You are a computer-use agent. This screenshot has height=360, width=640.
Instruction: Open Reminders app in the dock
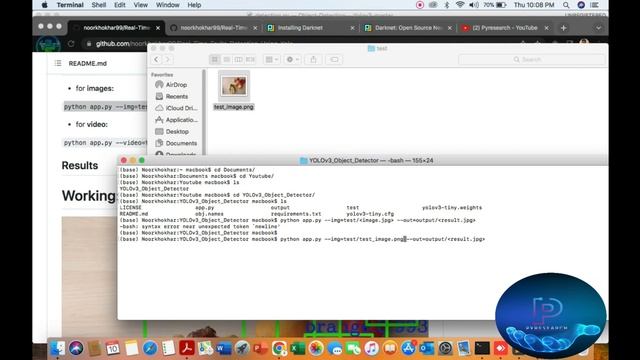(168, 348)
